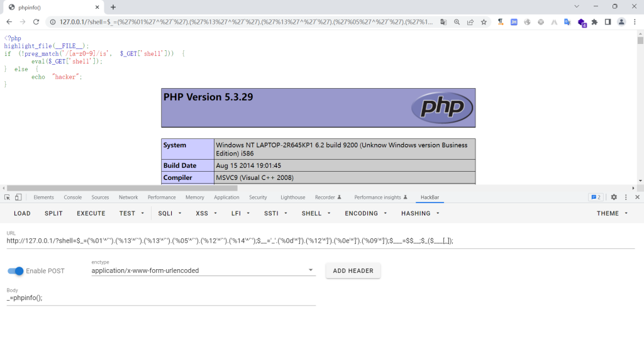Open the Chrome extensions puzzle icon
Screen dimensions: 644x339
[x=594, y=21]
